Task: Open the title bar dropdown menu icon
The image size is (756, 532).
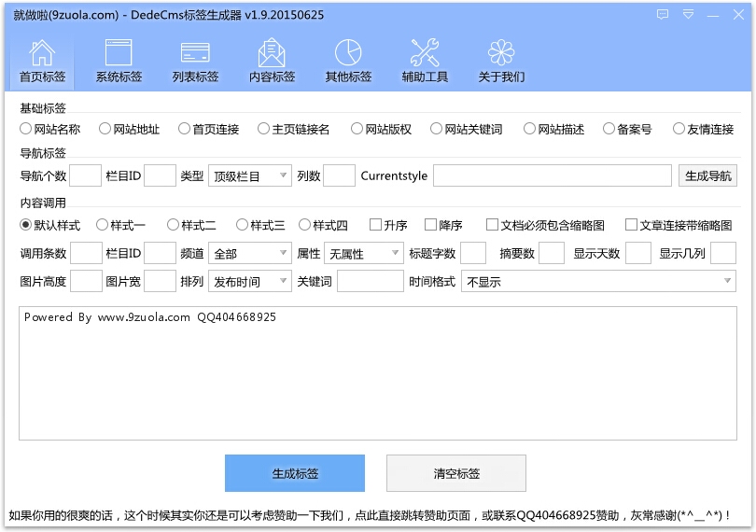Action: click(689, 15)
